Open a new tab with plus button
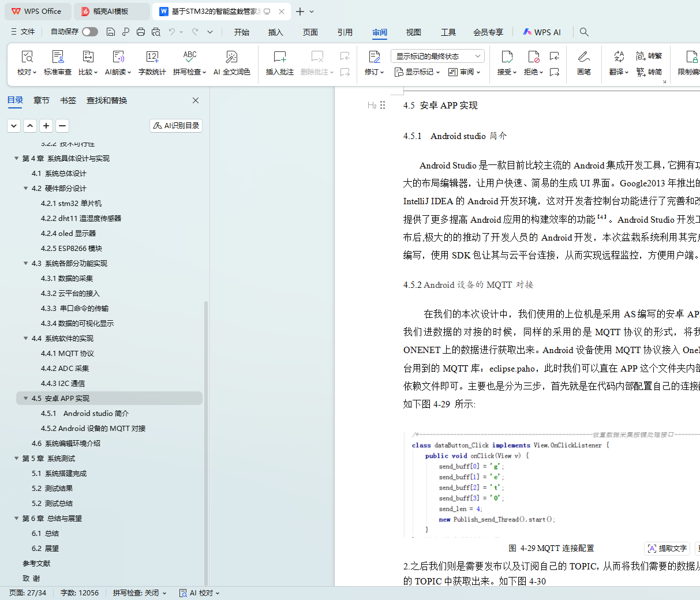Image resolution: width=700 pixels, height=600 pixels. coord(300,12)
